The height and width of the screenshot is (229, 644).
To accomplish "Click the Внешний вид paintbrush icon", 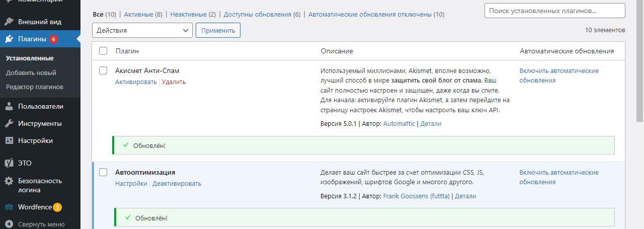I will [9, 22].
